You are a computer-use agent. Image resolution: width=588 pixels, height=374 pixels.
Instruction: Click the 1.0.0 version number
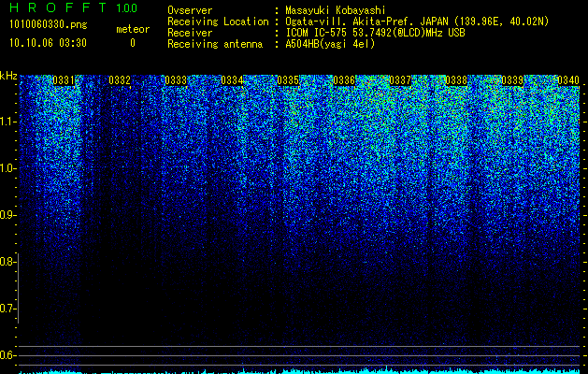pos(127,7)
